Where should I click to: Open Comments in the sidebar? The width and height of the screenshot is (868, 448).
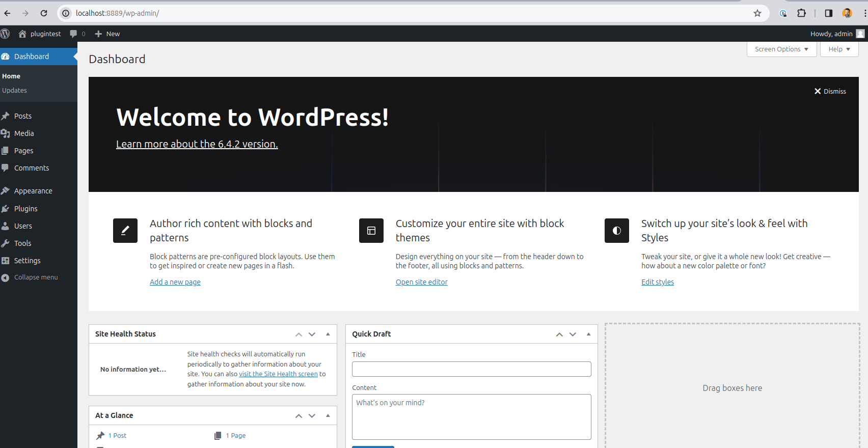tap(39, 168)
